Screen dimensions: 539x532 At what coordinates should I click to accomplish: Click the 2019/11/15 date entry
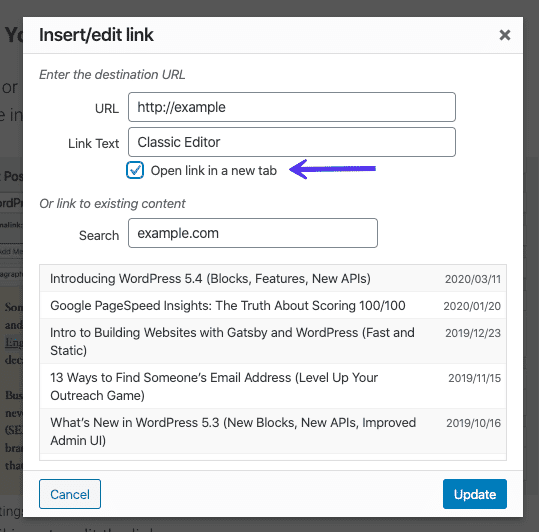tap(474, 378)
